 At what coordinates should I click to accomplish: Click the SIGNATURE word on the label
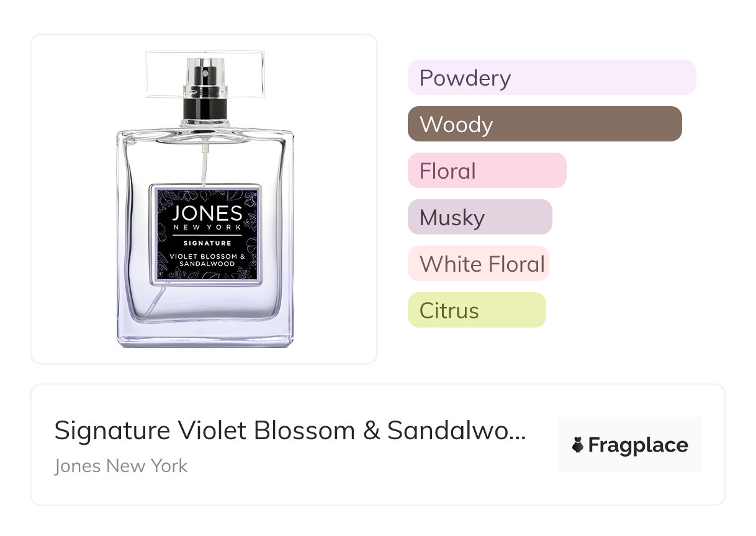click(x=207, y=243)
